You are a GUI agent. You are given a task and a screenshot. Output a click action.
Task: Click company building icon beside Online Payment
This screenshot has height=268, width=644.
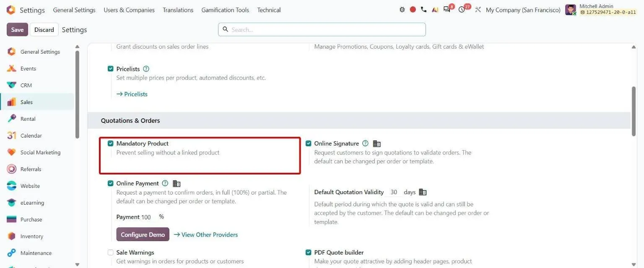(177, 183)
